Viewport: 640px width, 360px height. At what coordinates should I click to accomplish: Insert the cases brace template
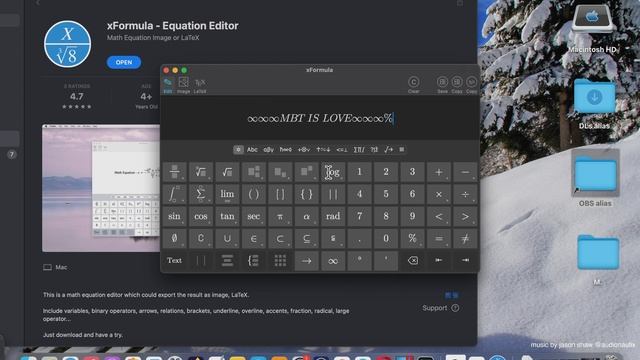tap(253, 260)
